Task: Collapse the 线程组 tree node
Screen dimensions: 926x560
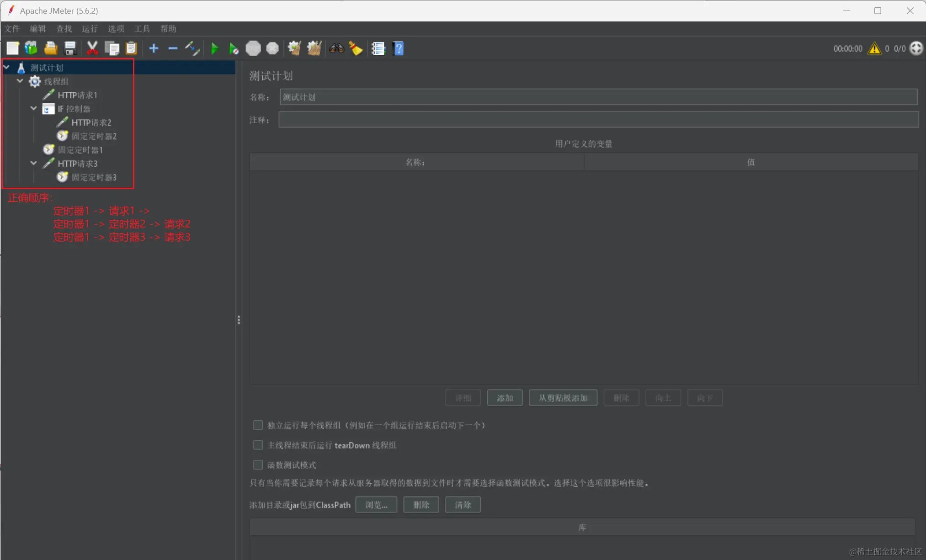Action: pyautogui.click(x=20, y=81)
